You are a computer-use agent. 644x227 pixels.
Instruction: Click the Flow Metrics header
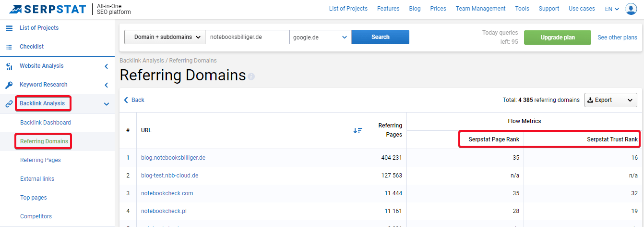point(525,121)
